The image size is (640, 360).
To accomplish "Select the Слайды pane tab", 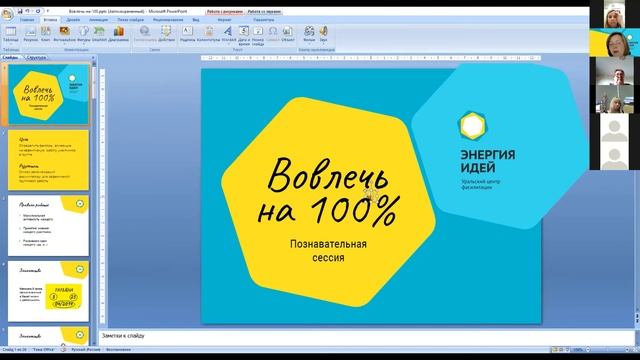I will (x=10, y=58).
